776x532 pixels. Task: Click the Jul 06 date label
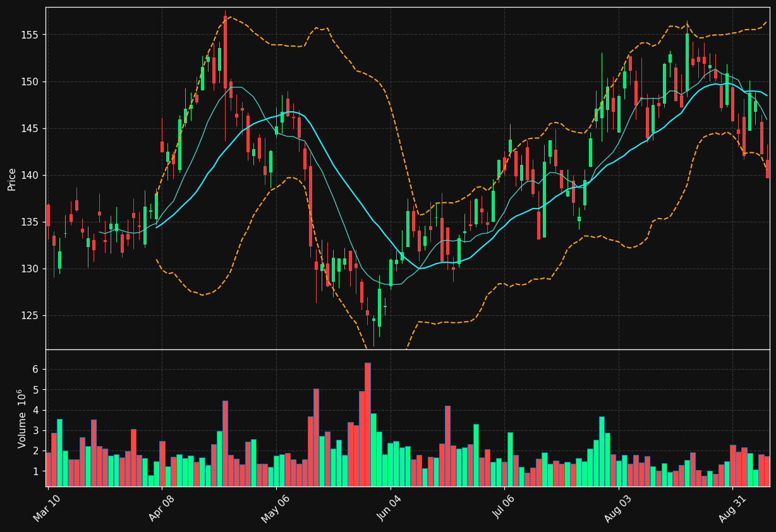504,508
